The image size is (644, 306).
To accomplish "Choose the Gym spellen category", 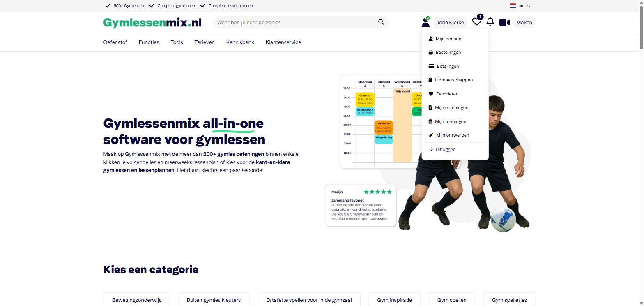I will point(452,300).
